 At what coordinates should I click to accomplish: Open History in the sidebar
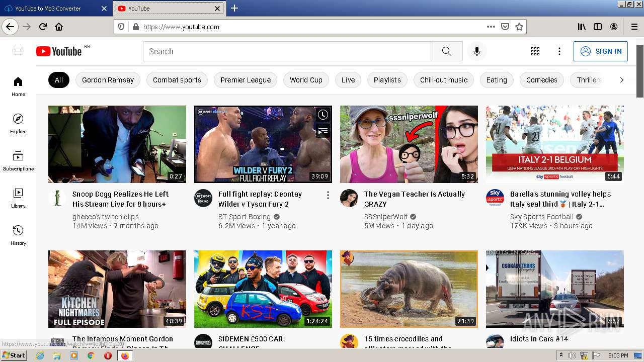(18, 235)
